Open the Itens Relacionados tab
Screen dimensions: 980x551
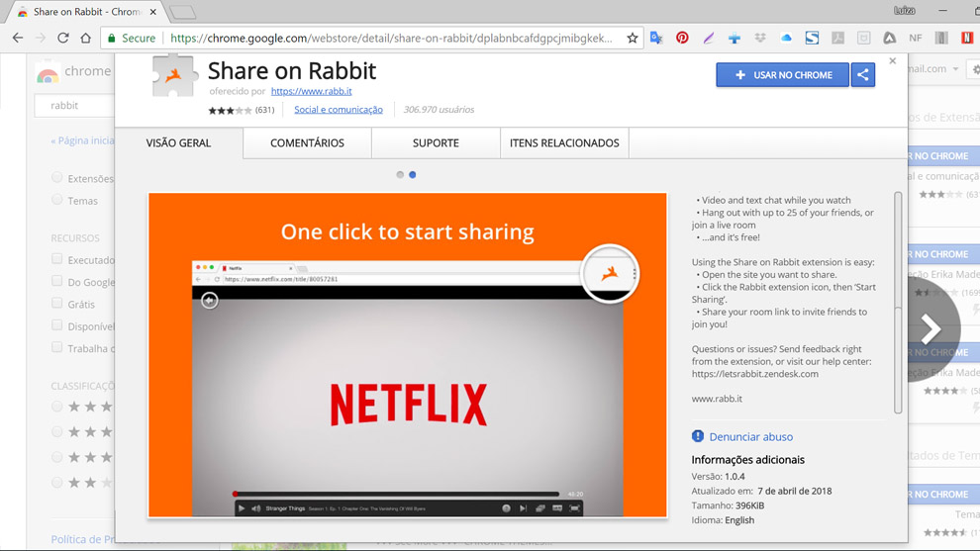pos(564,143)
